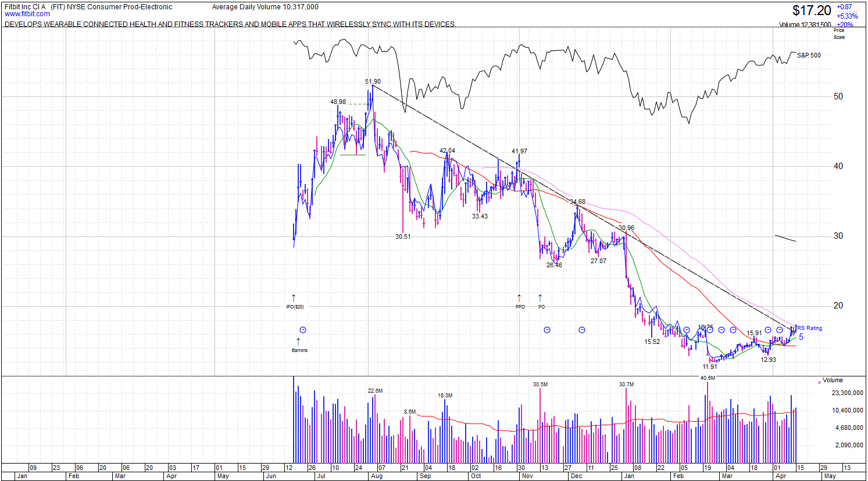This screenshot has width=868, height=481.
Task: Click the company description line
Action: (x=230, y=24)
